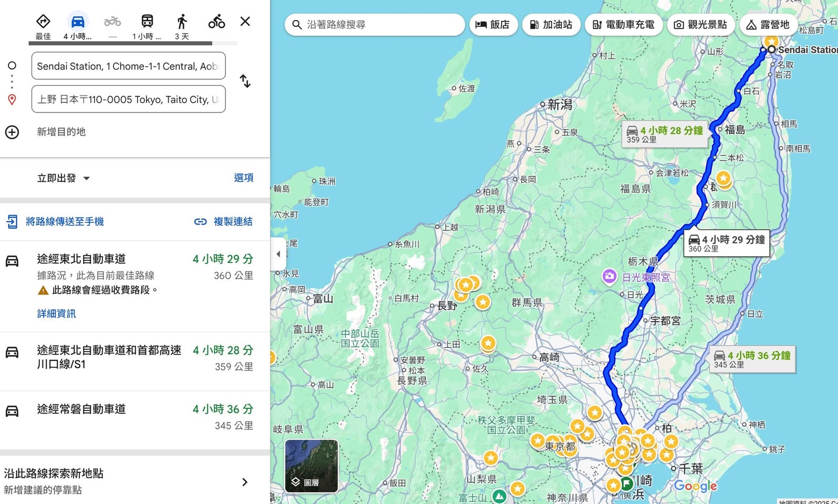Image resolution: width=838 pixels, height=504 pixels.
Task: Select the cycling travel mode
Action: 216,22
